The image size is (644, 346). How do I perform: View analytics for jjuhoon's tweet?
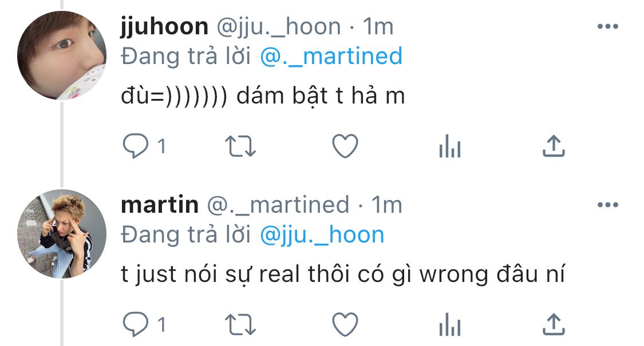pos(450,146)
